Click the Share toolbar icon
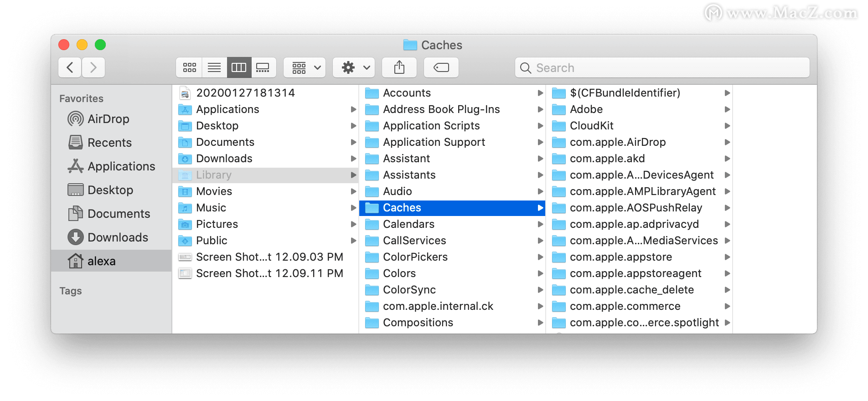 399,67
